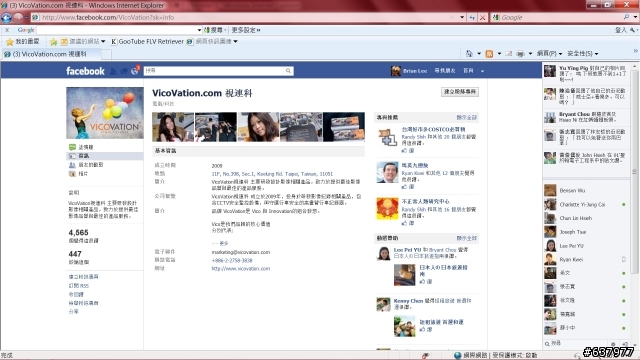Screen dimensions: 640x360
Task: Click in the Facebook search field
Action: 214,71
